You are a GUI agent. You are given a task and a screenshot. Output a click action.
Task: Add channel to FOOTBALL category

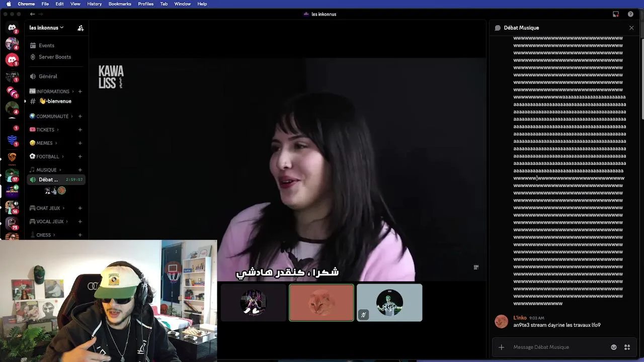pos(80,156)
